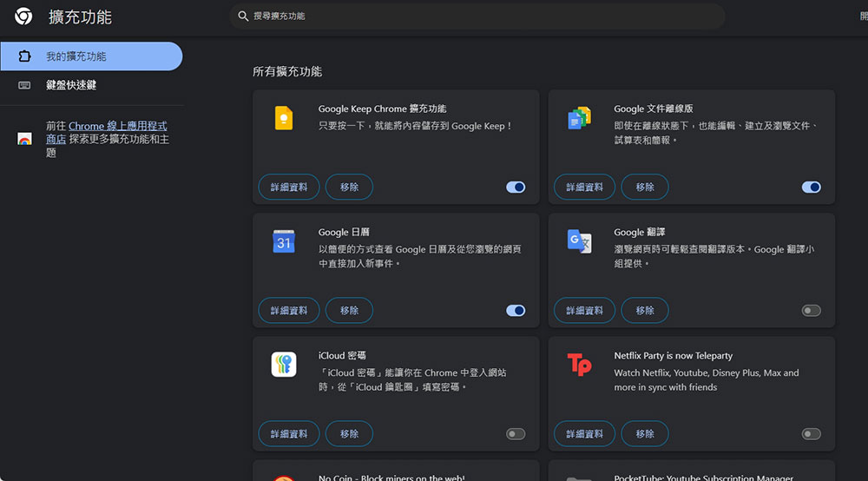The height and width of the screenshot is (481, 868).
Task: Click the Teleparty description starting Watch Netflix
Action: pos(707,380)
